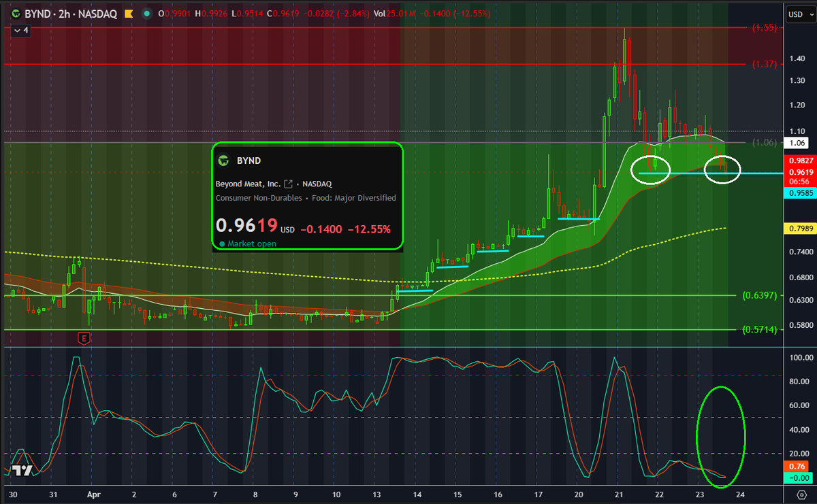Viewport: 817px width, 504px height.
Task: Click the −12.55% change in info card
Action: coord(369,229)
